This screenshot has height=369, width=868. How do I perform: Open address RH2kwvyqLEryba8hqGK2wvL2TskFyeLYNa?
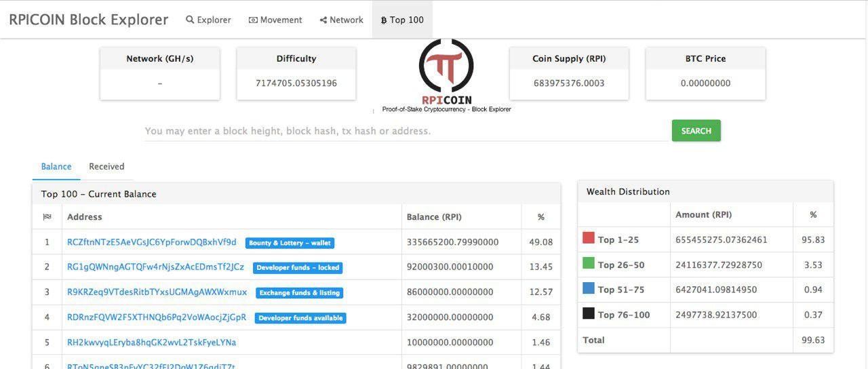point(151,343)
